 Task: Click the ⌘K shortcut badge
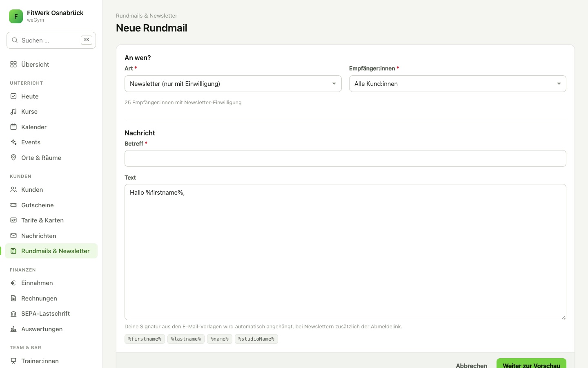(x=87, y=40)
